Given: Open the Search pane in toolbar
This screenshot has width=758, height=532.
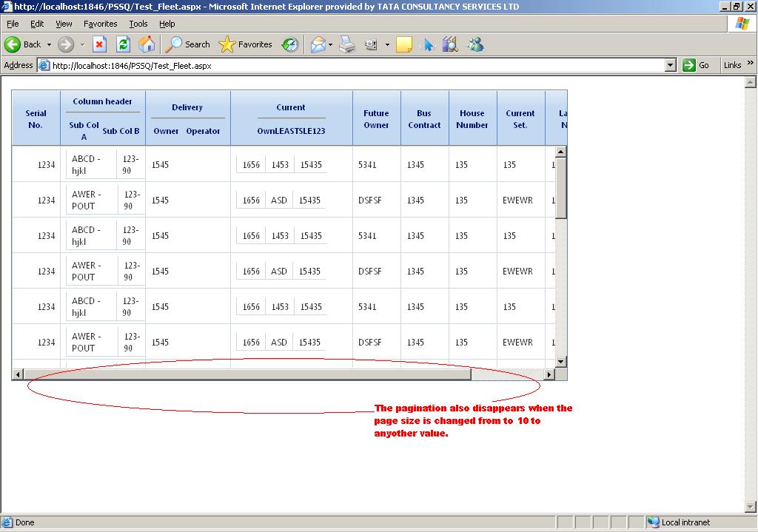Looking at the screenshot, I should coord(187,44).
